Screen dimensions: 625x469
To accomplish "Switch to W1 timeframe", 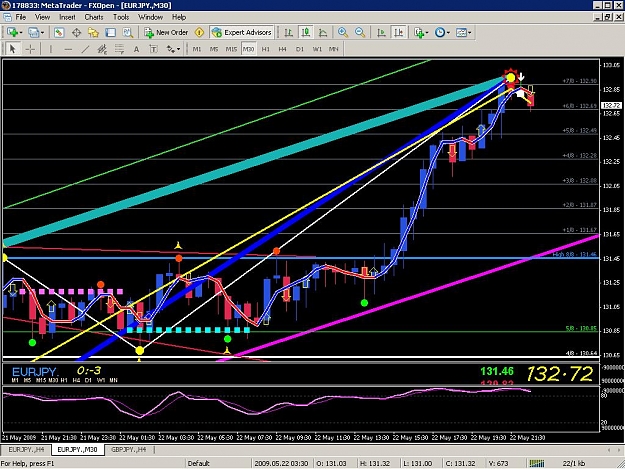I will click(317, 49).
